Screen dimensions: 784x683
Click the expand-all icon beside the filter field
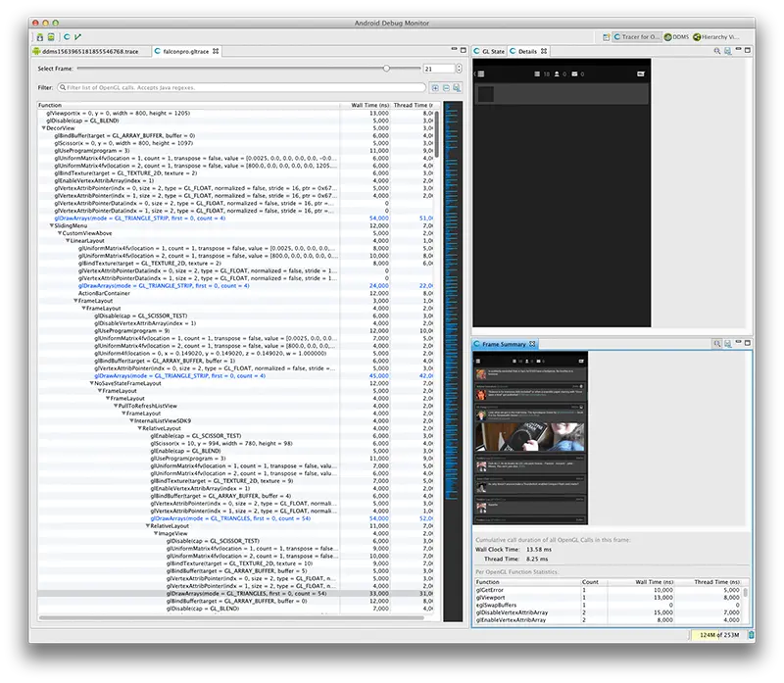(x=435, y=88)
